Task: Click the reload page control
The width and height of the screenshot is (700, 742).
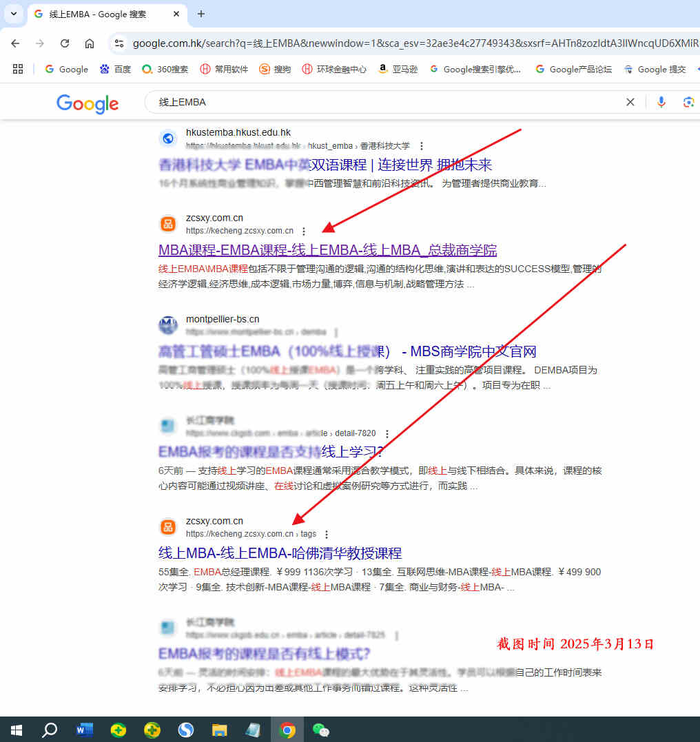Action: pyautogui.click(x=65, y=42)
